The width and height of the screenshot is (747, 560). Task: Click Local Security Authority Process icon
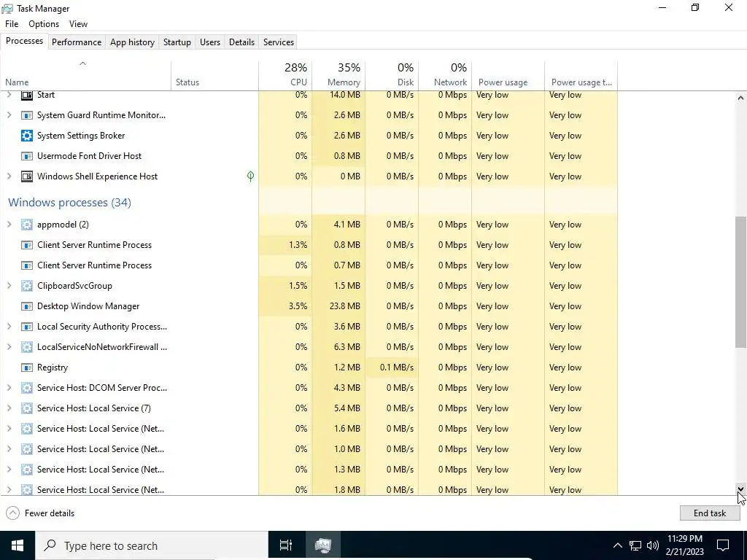point(27,327)
